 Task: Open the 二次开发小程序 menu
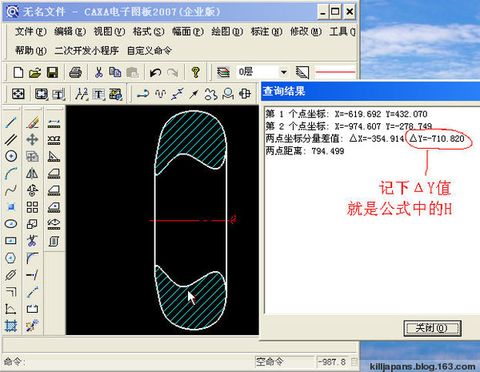[x=87, y=51]
